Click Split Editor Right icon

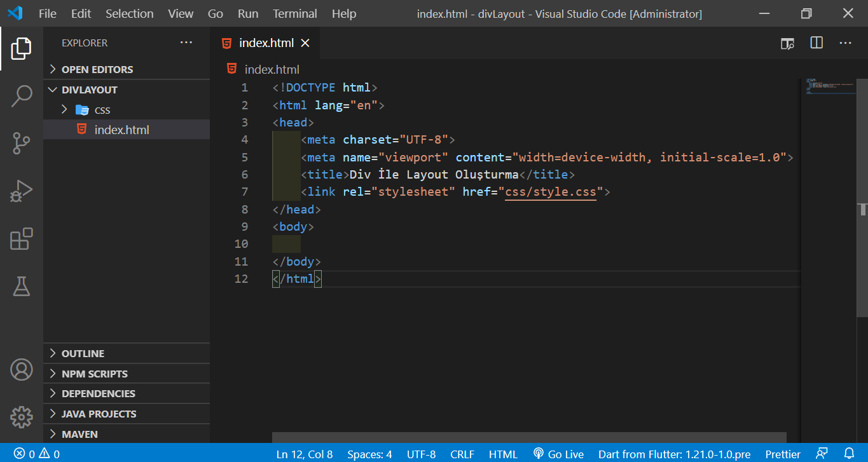(x=816, y=43)
